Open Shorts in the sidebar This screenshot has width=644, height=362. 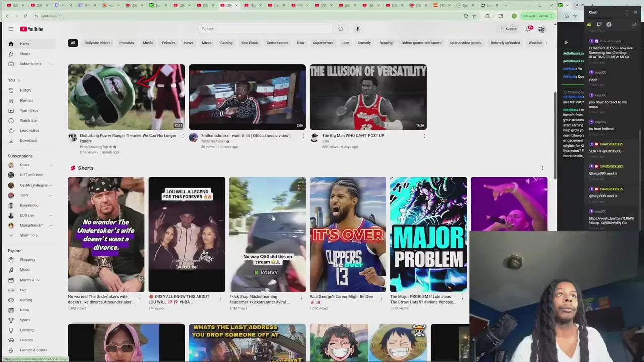tap(32, 54)
